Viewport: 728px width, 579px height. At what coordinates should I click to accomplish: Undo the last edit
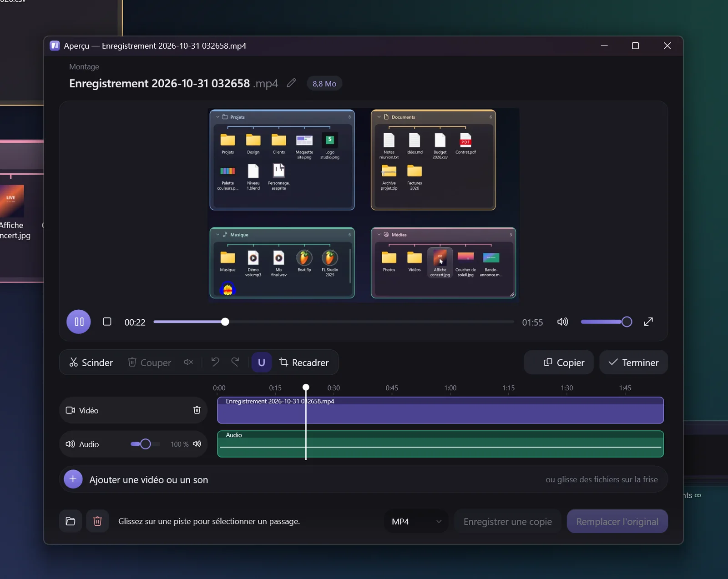(x=215, y=362)
